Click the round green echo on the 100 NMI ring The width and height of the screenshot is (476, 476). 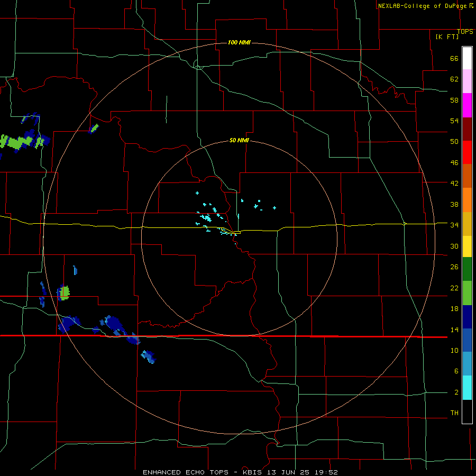[65, 293]
